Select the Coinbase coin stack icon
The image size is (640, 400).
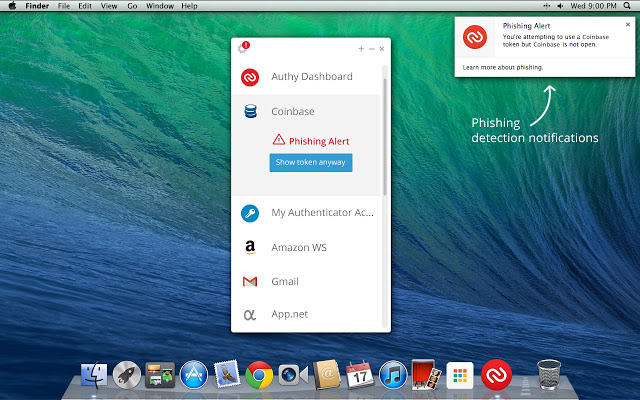[250, 111]
